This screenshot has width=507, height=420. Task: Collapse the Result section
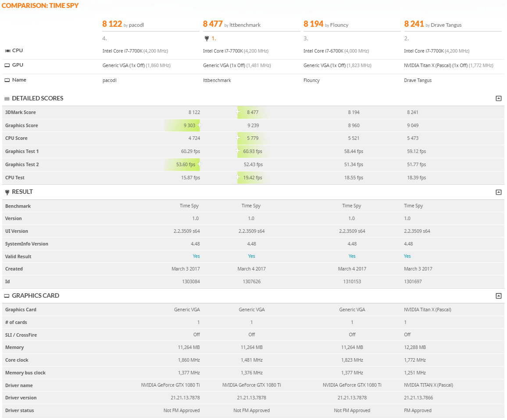499,192
